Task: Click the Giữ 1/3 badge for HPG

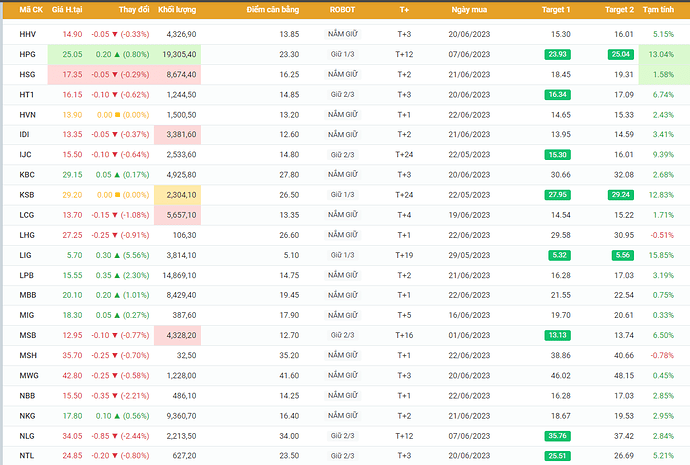Action: tap(342, 54)
